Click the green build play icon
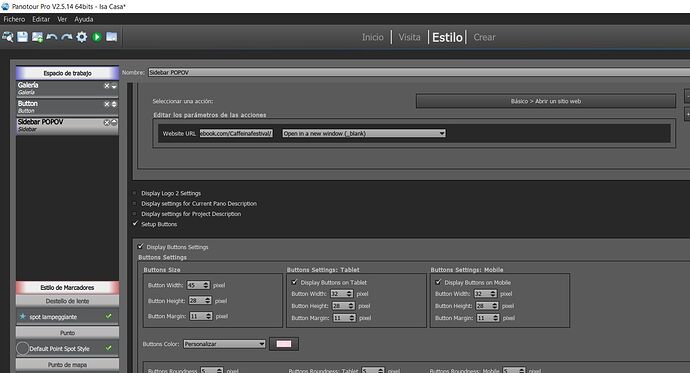 [97, 37]
